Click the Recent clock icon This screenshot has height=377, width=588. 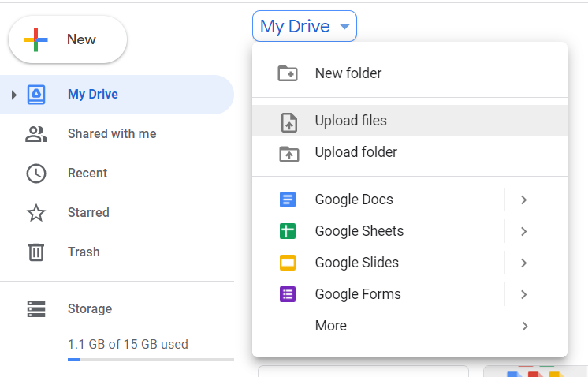coord(36,174)
